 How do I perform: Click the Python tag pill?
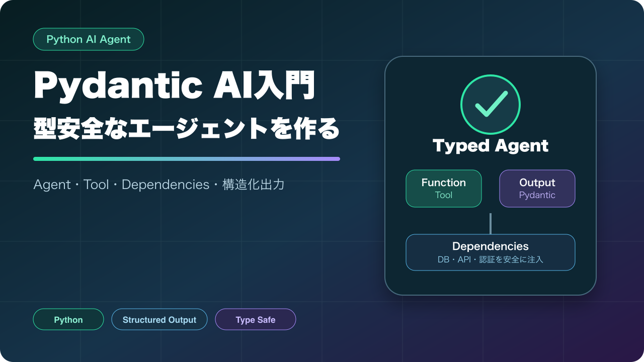click(x=68, y=319)
